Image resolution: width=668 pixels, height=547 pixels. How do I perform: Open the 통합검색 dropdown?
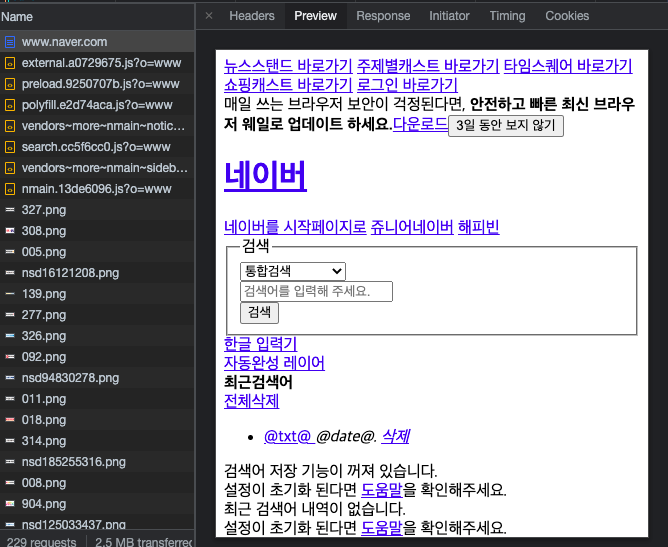(293, 271)
